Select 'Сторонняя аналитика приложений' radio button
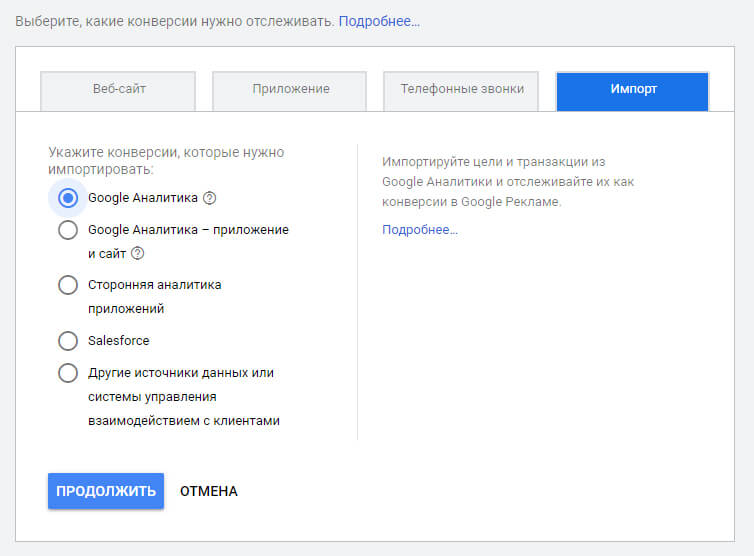Image resolution: width=754 pixels, height=556 pixels. pyautogui.click(x=68, y=285)
